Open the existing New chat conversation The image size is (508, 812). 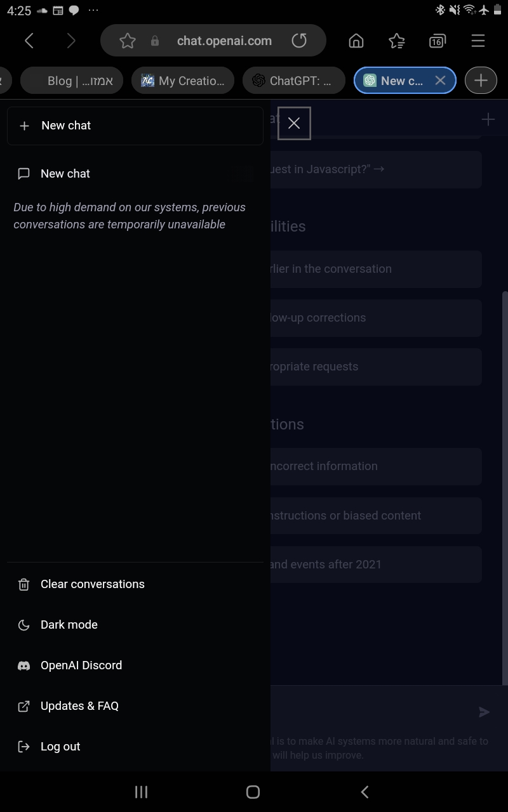coord(135,174)
